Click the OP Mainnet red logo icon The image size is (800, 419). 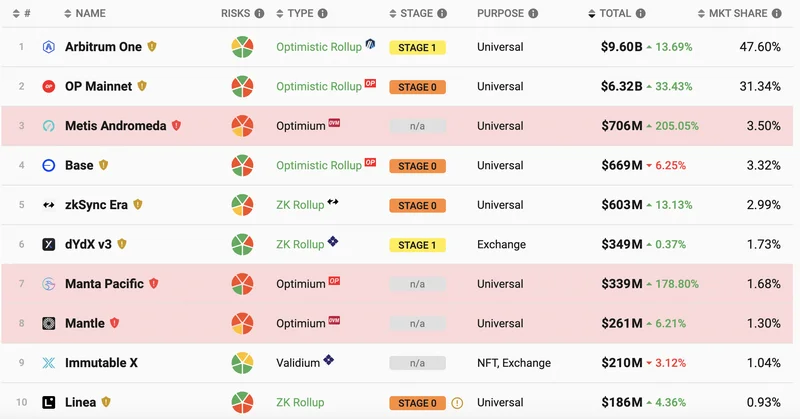pyautogui.click(x=48, y=87)
